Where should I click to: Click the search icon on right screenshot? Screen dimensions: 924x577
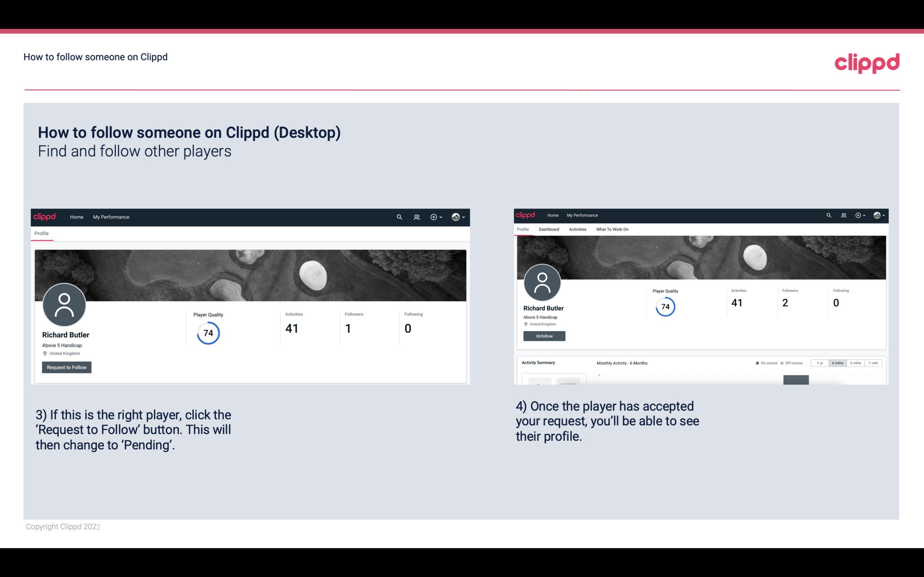tap(829, 215)
